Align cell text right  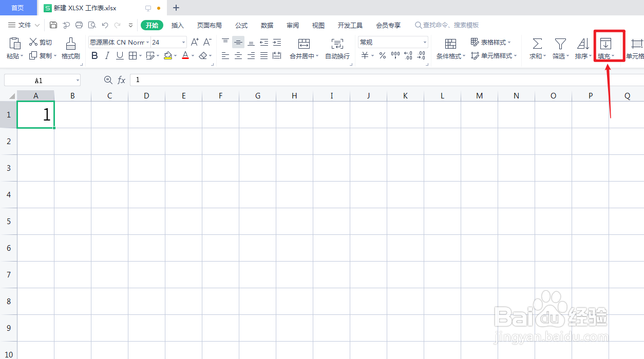[x=251, y=56]
